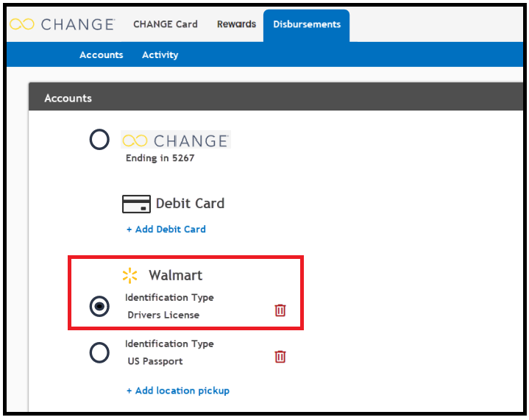529x420 pixels.
Task: Switch to the Disbursements tab
Action: click(306, 25)
